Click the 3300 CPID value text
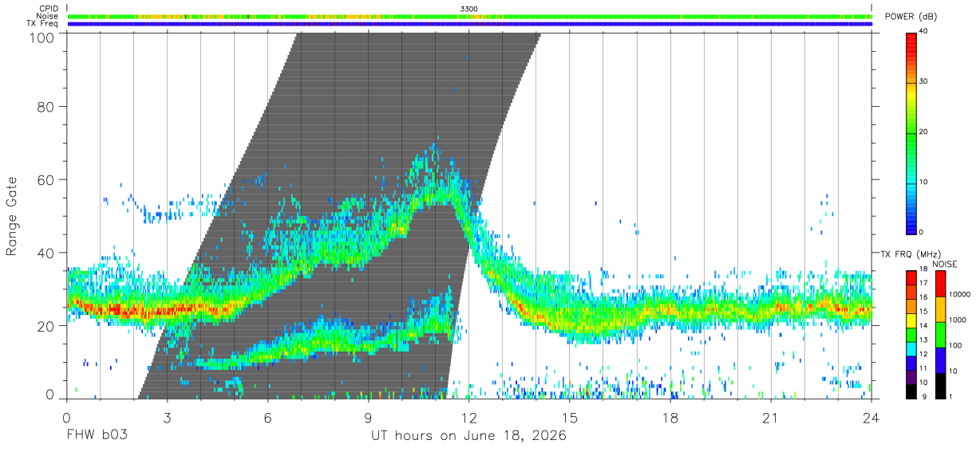 [x=469, y=9]
